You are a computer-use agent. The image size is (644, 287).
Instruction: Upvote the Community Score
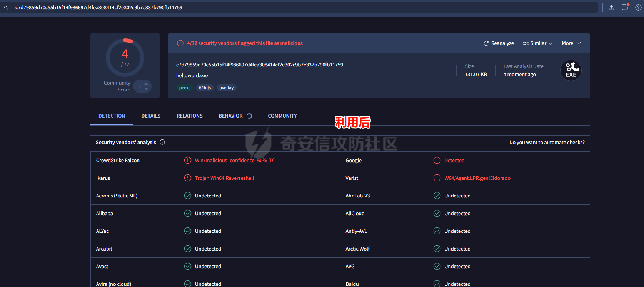click(146, 83)
